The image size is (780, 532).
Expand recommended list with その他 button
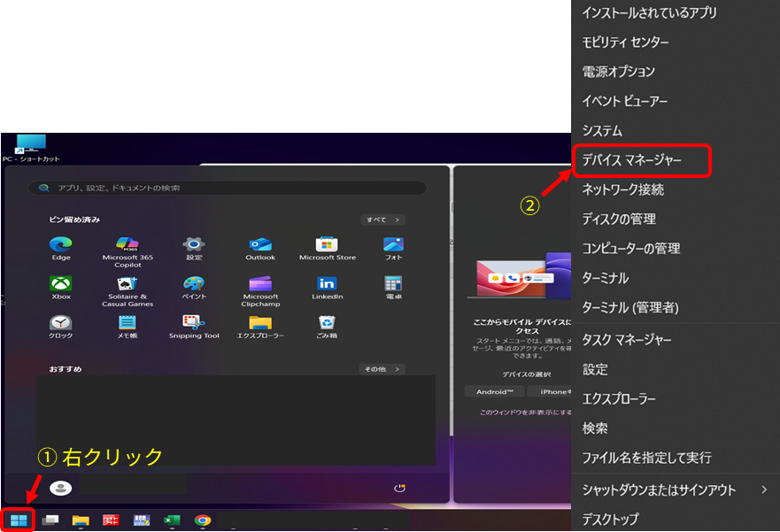(382, 369)
